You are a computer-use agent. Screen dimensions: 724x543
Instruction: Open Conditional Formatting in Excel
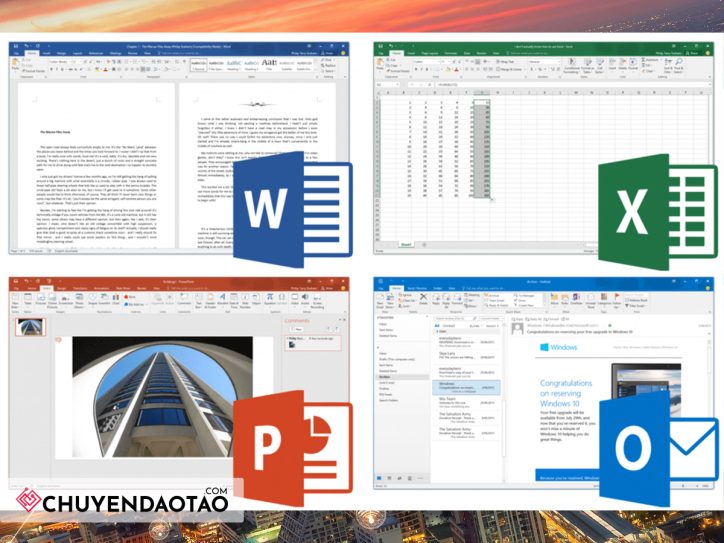coord(571,66)
